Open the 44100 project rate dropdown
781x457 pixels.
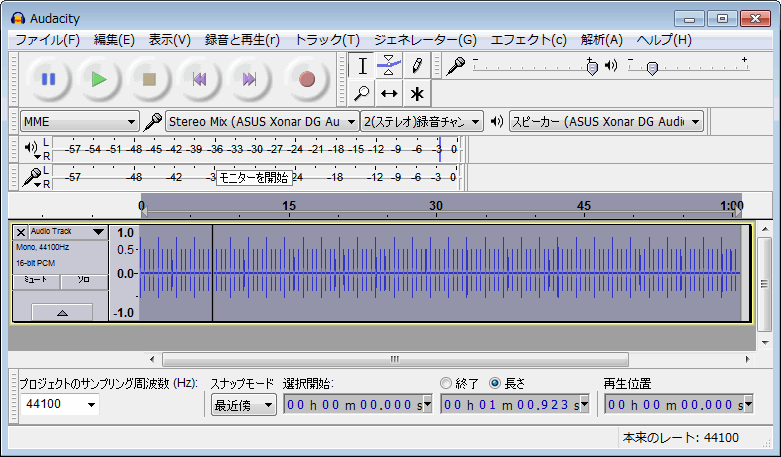91,404
